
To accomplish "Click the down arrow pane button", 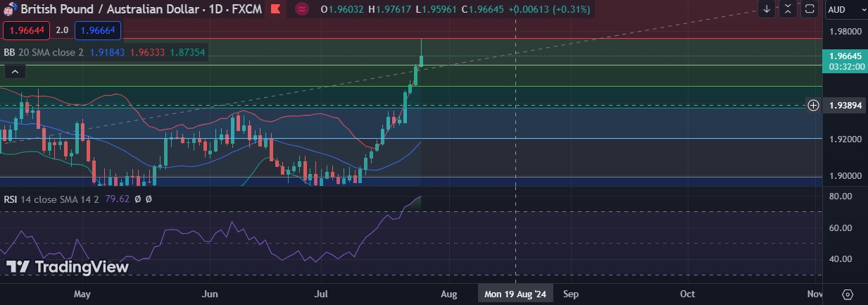I will point(767,9).
